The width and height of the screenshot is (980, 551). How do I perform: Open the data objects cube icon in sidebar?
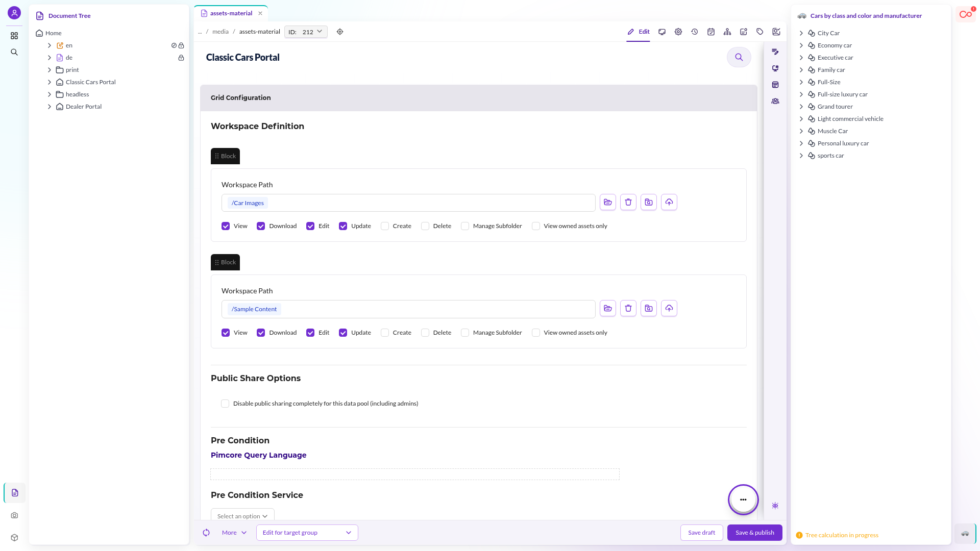click(x=14, y=538)
